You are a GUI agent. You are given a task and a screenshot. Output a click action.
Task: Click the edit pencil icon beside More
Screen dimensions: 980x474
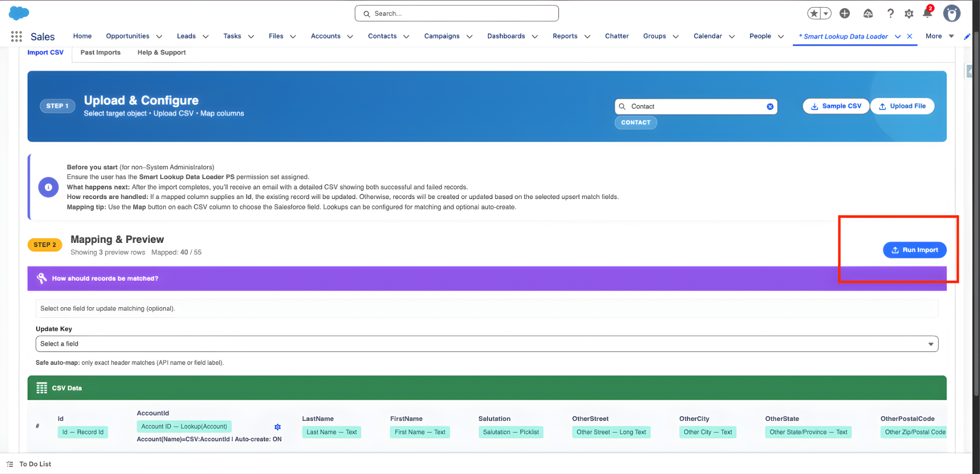point(967,37)
